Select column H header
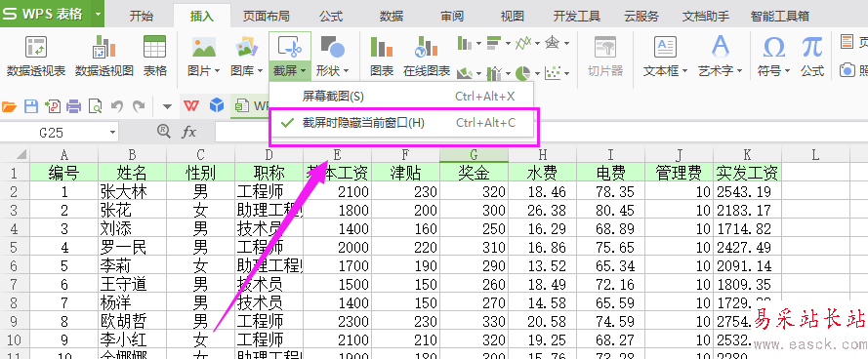868x359 pixels. point(542,155)
